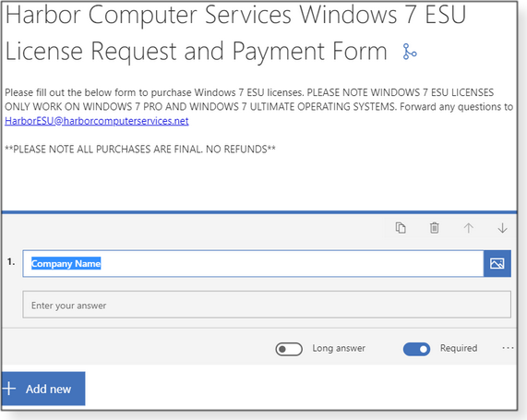Click the no refunds notice text
The image size is (527, 420).
coord(140,149)
